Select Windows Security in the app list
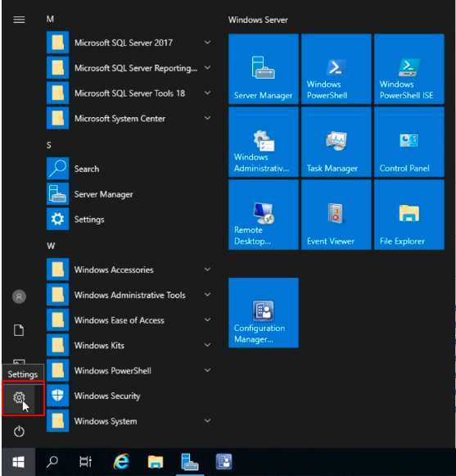The height and width of the screenshot is (476, 456). coord(129,396)
